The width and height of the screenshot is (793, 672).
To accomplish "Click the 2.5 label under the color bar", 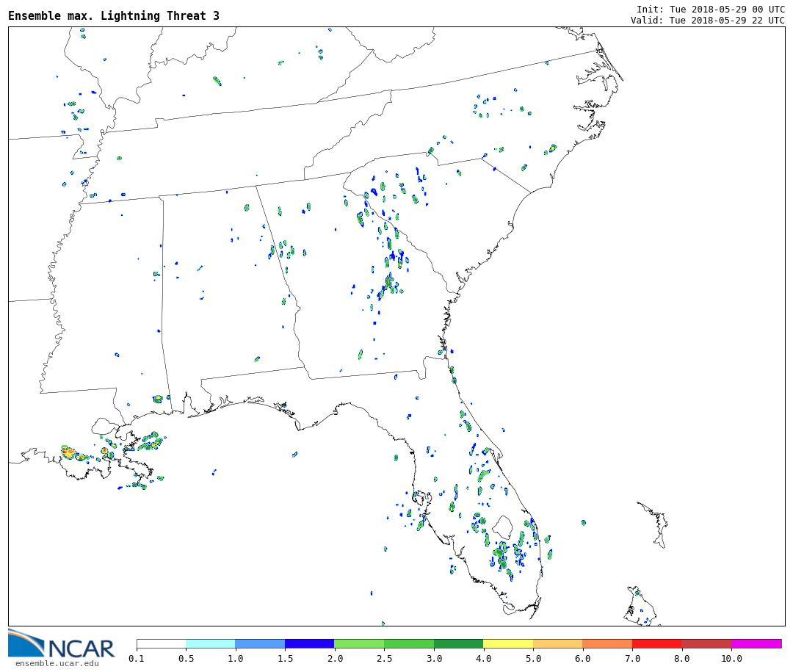I will click(384, 659).
